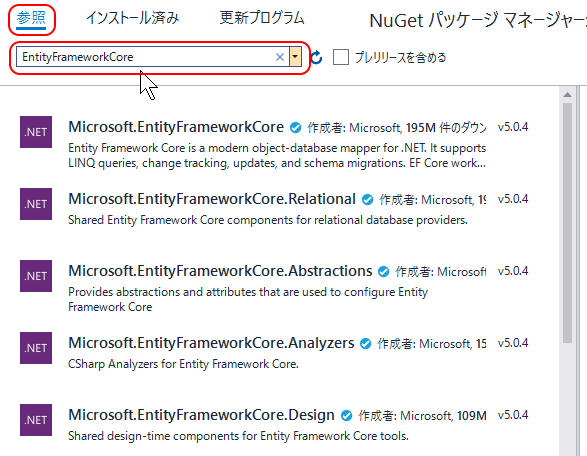The image size is (587, 456).
Task: Select the Microsoft.EntityFrameworkCore.Analyzers package title
Action: click(211, 343)
